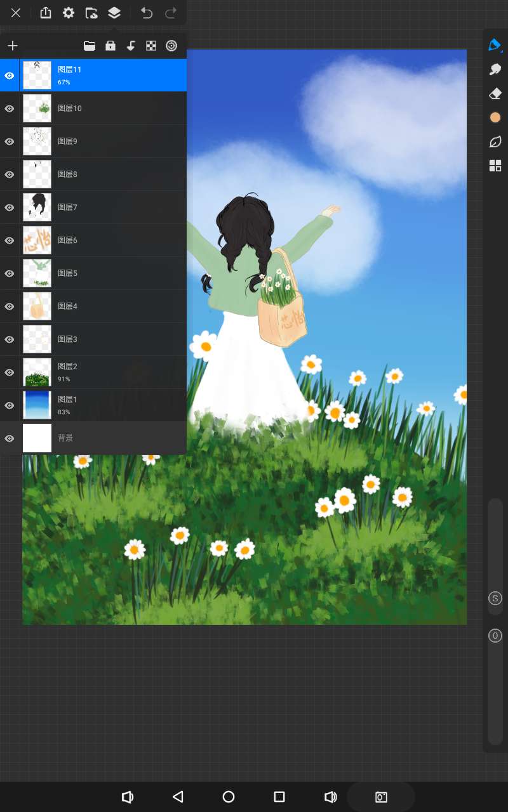Toggle visibility of 背景 layer
This screenshot has height=812, width=508.
tap(10, 438)
